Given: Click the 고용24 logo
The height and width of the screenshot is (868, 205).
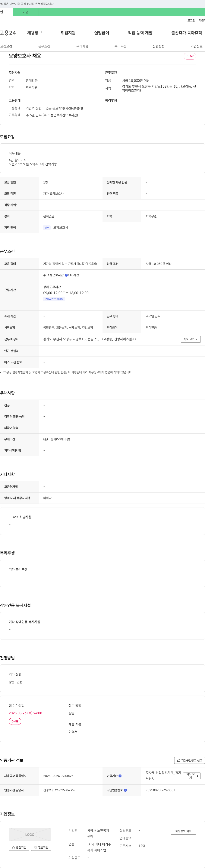Looking at the screenshot, I should tap(8, 33).
